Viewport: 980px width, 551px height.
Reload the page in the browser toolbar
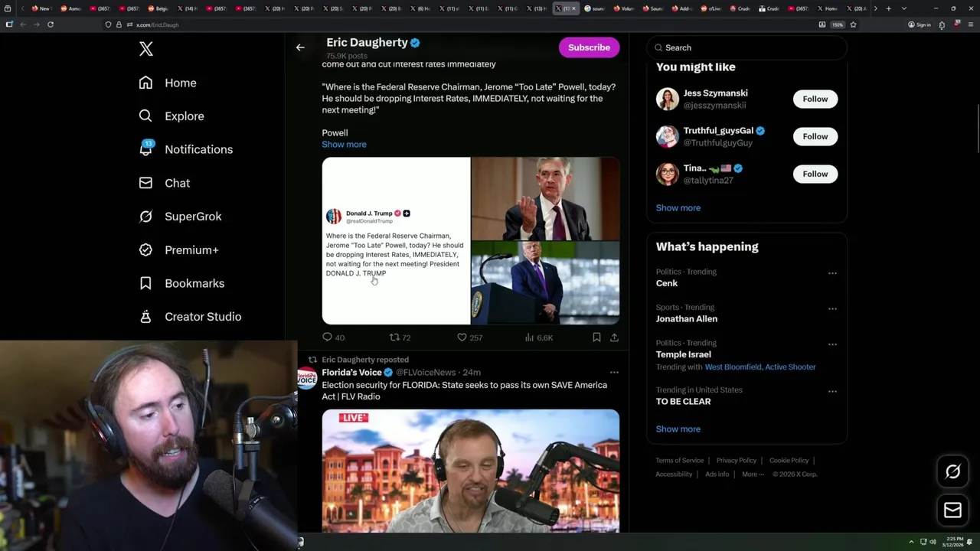(51, 24)
